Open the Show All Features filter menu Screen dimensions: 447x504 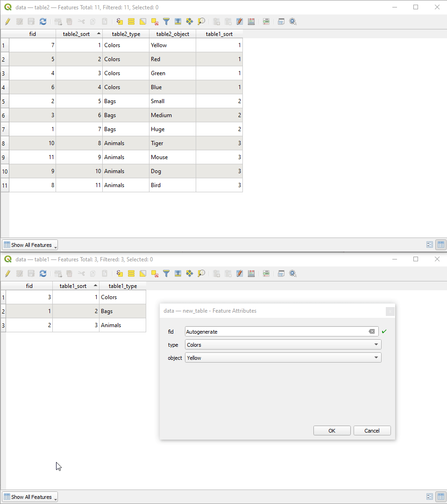pyautogui.click(x=29, y=245)
